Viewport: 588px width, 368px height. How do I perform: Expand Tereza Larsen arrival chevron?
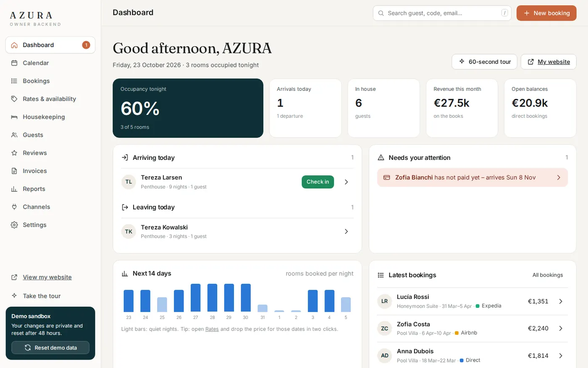click(x=346, y=182)
